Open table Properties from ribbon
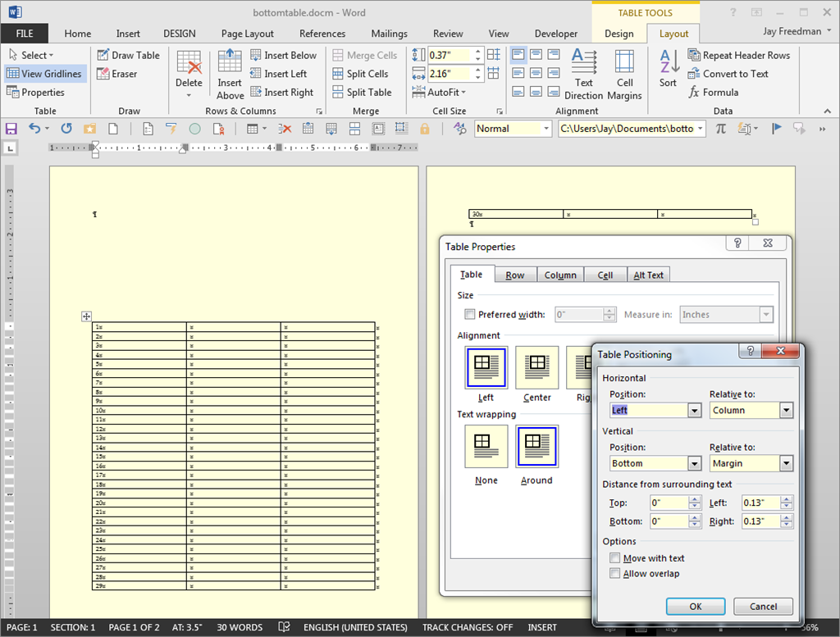Viewport: 840px width, 637px height. [x=36, y=92]
